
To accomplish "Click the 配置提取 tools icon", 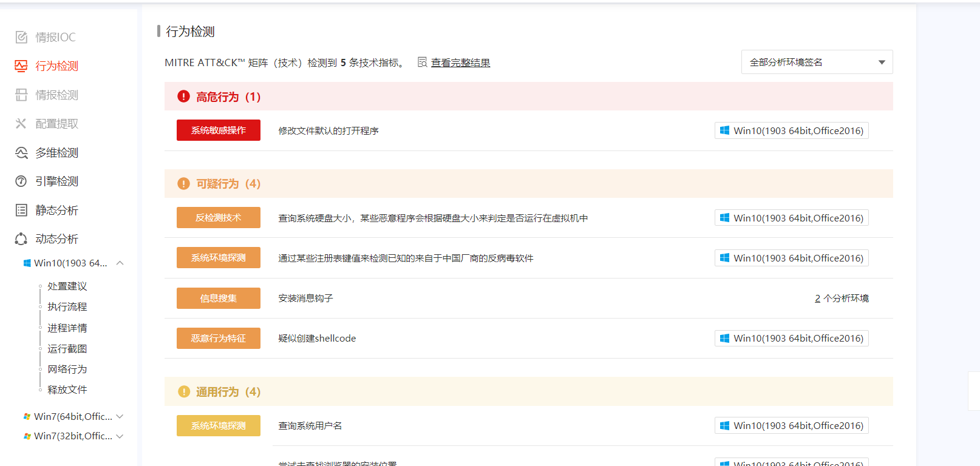I will coord(21,124).
